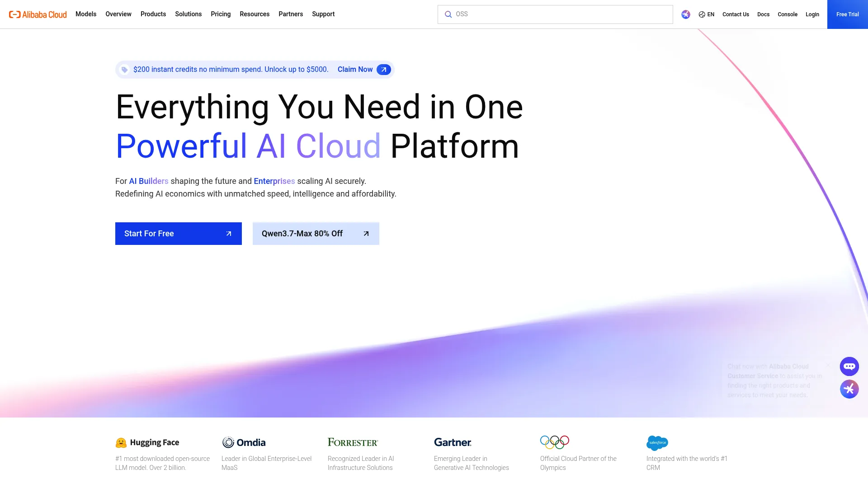868x488 pixels.
Task: Click the Free Trial button
Action: coord(848,14)
